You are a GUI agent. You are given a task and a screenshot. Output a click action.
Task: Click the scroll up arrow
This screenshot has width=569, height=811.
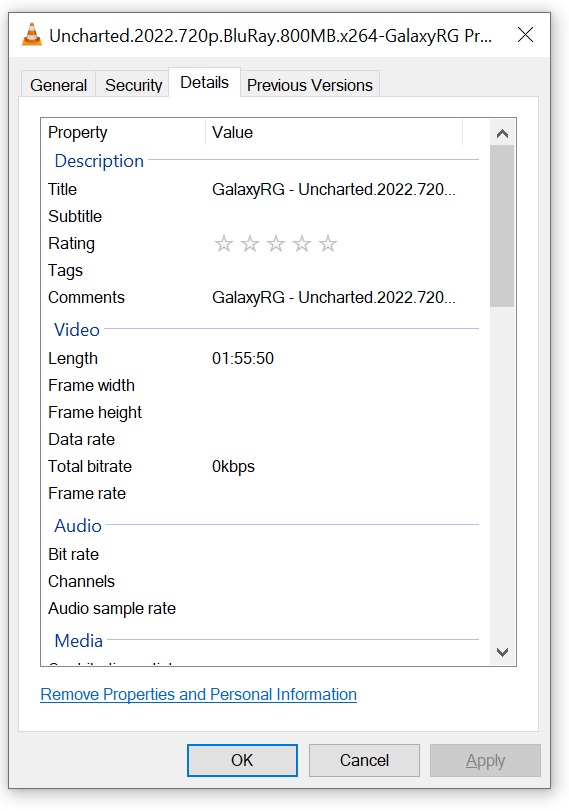pos(502,133)
